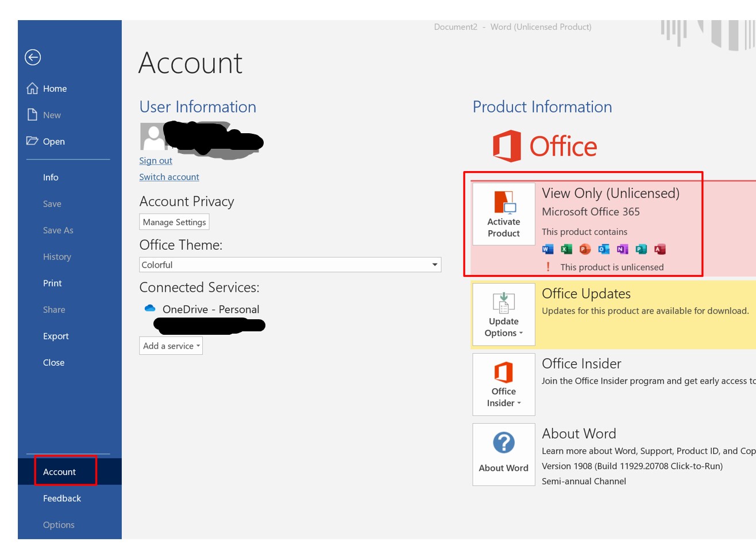756x557 pixels.
Task: Click the Semi-annual Channel text
Action: pyautogui.click(x=584, y=481)
